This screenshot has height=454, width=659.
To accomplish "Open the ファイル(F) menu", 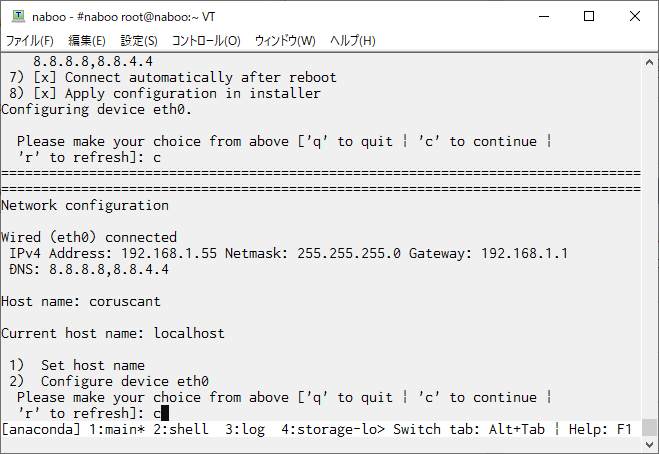I will [30, 41].
